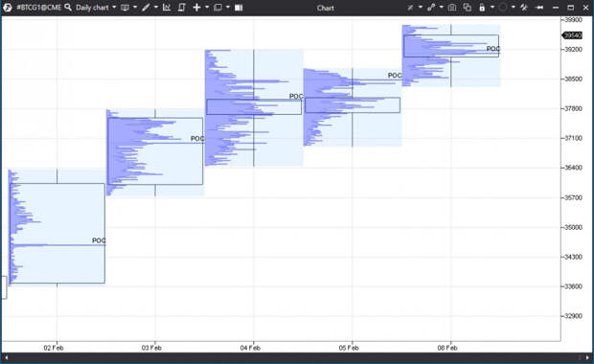The width and height of the screenshot is (594, 364).
Task: Click the #BTCG1@CME instrument name
Action: point(38,8)
